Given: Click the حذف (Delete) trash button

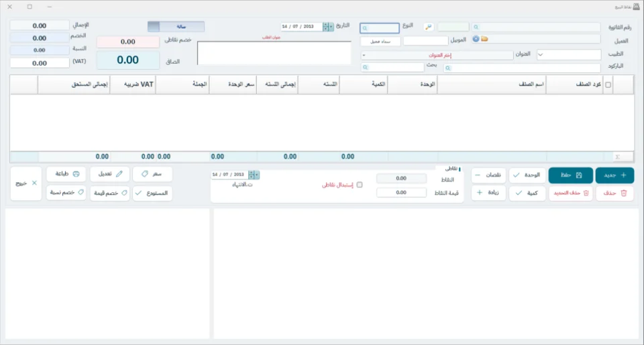Looking at the screenshot, I should [x=614, y=193].
